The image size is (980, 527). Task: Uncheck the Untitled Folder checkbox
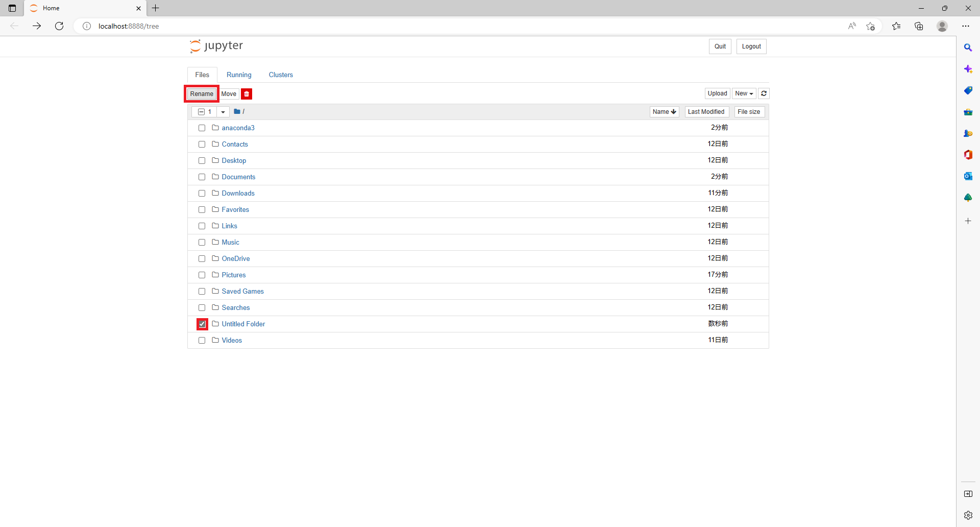coord(202,324)
